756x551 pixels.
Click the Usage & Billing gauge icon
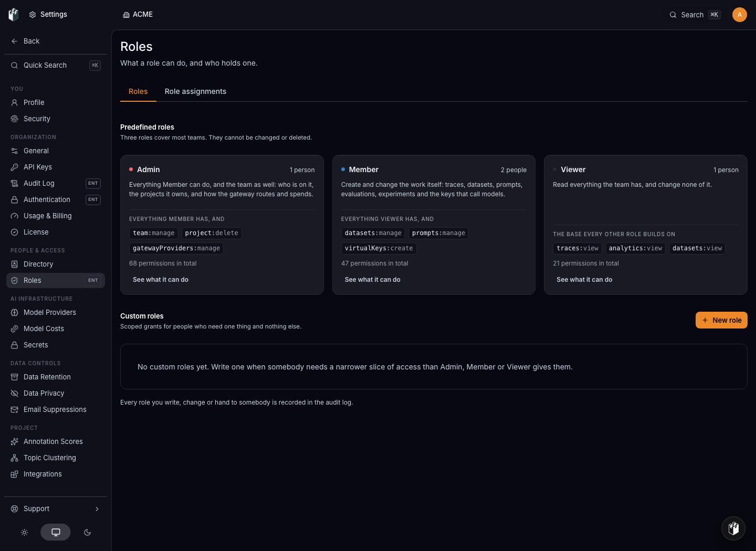point(15,216)
